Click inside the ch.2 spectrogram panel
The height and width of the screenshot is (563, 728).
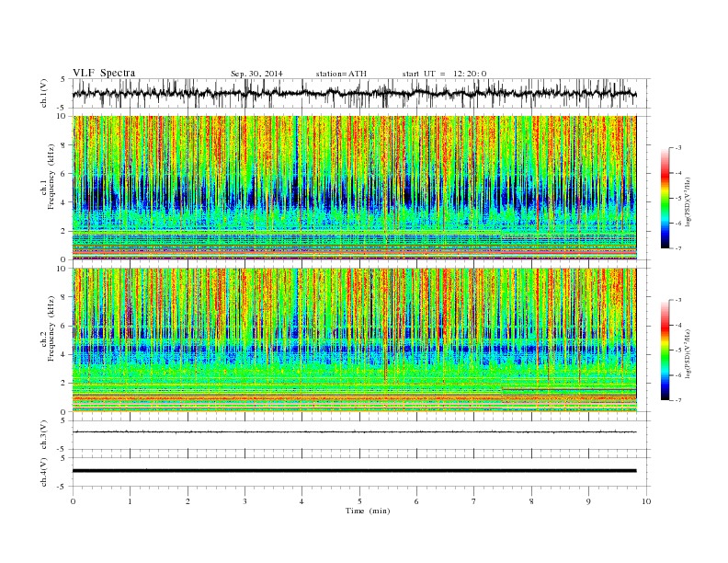tap(355, 339)
